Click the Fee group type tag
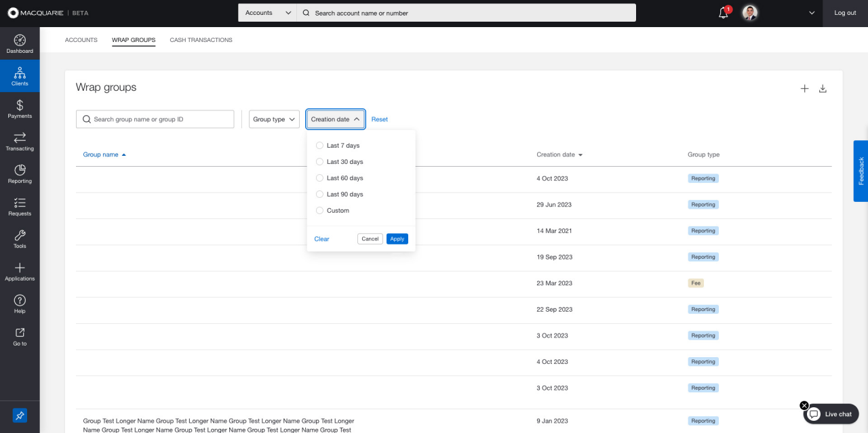Viewport: 868px width, 433px height. (x=696, y=283)
